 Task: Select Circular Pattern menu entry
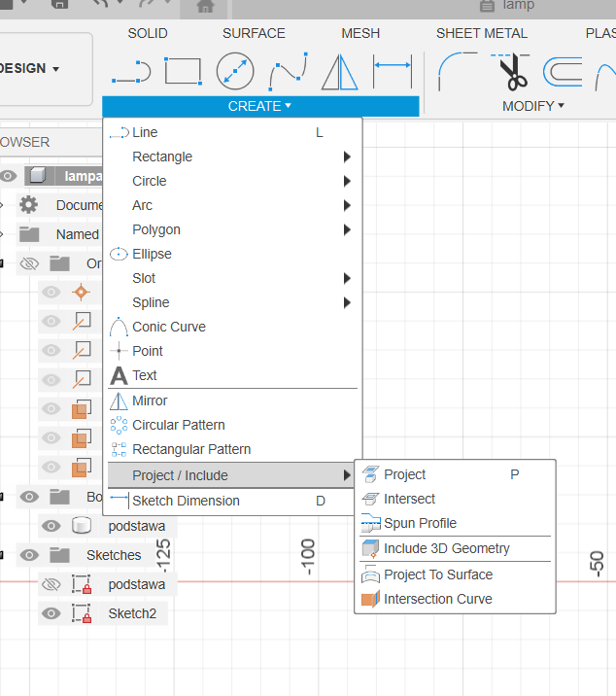[x=178, y=425]
